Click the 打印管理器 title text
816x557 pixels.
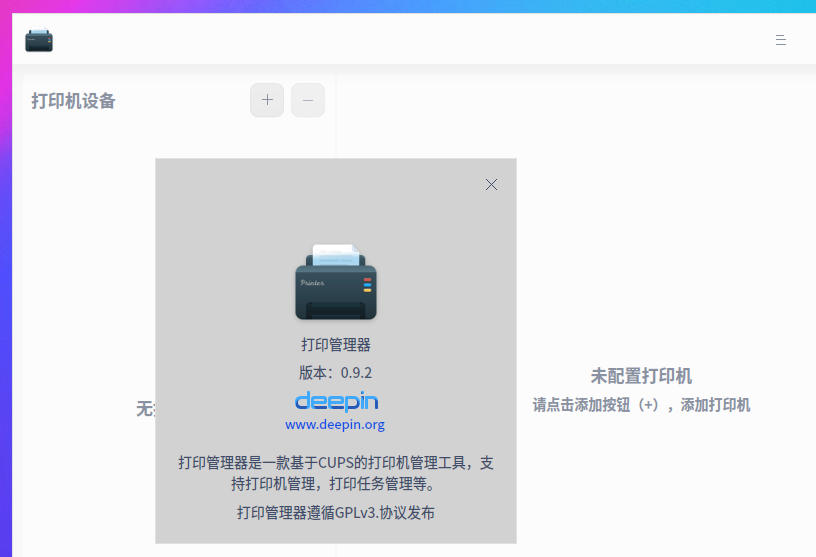[336, 345]
